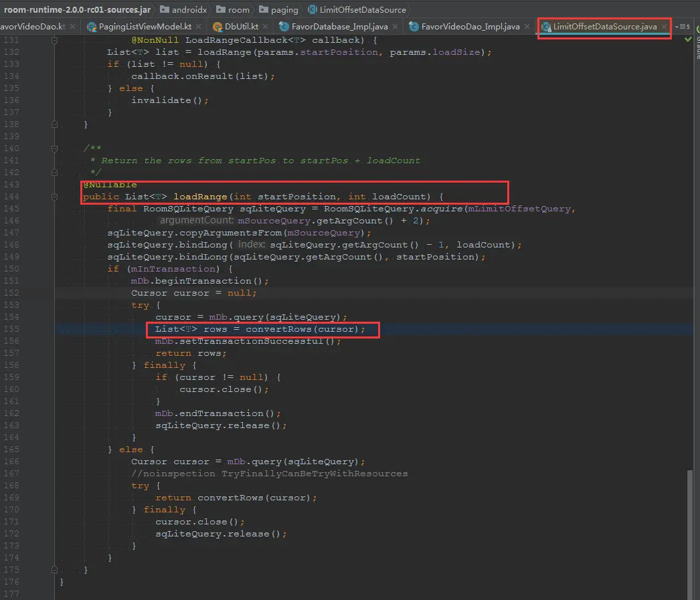Collapse the comment end fold marker at line 142
The image size is (700, 600).
(54, 172)
